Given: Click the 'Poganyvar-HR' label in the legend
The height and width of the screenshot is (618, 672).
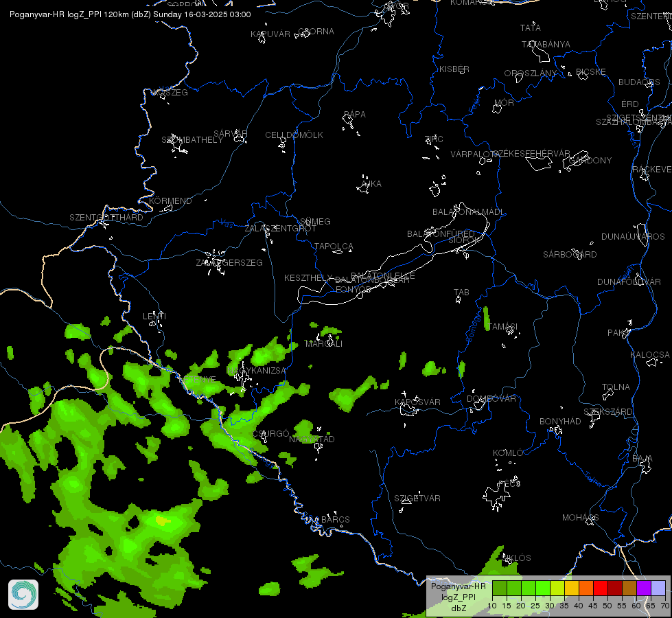Looking at the screenshot, I should point(458,586).
